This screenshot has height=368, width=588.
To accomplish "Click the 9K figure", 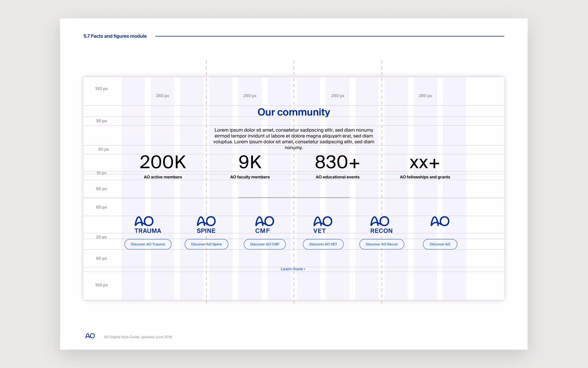I will click(x=250, y=162).
